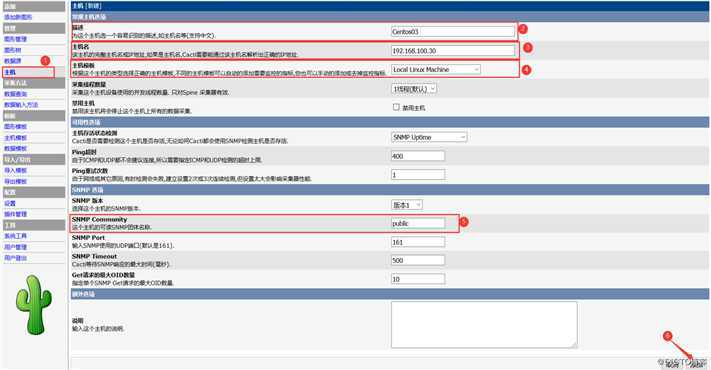Screen dimensions: 711x370
Task: Open 主机模板 in the sidebar
Action: (x=16, y=138)
